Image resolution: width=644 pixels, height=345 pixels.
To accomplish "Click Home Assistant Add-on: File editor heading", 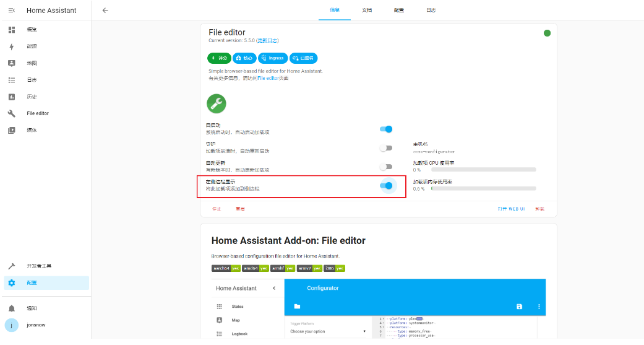I will (x=288, y=240).
